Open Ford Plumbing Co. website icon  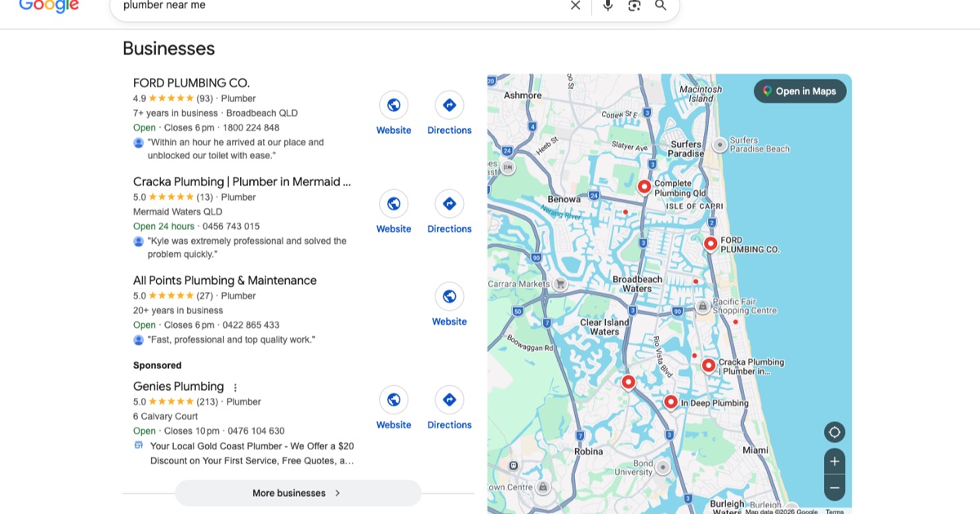coord(394,105)
